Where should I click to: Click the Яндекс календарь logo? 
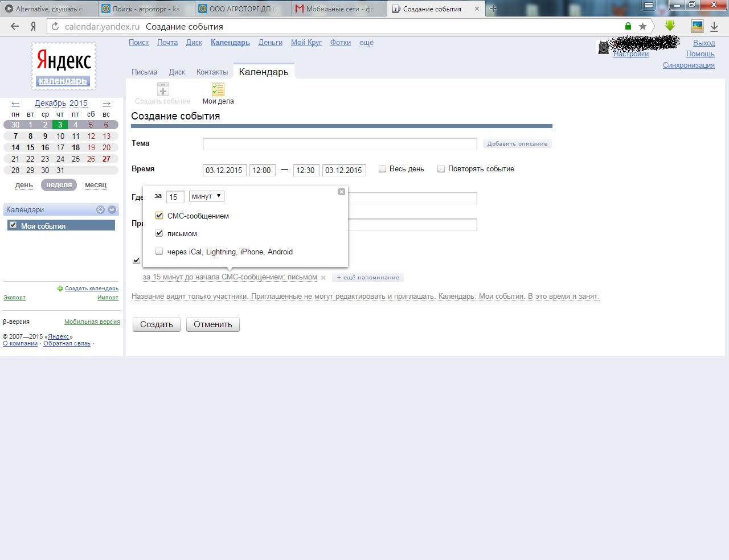pos(64,66)
